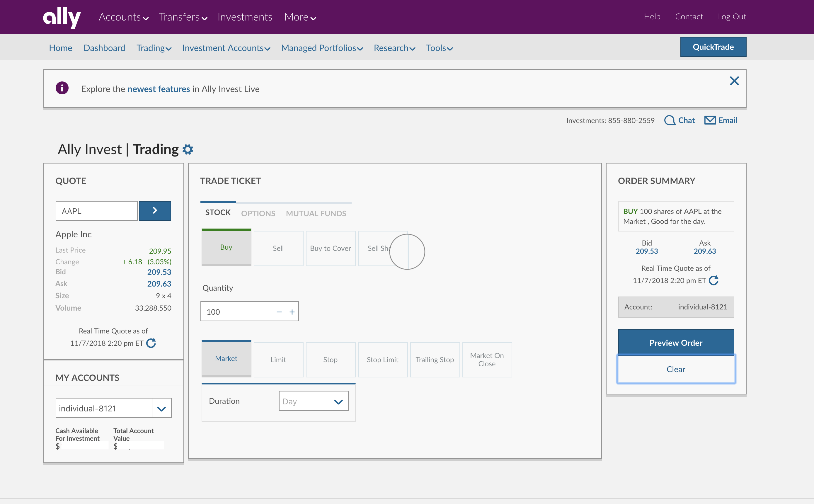Viewport: 814px width, 504px height.
Task: Expand the My Accounts dropdown
Action: tap(161, 408)
